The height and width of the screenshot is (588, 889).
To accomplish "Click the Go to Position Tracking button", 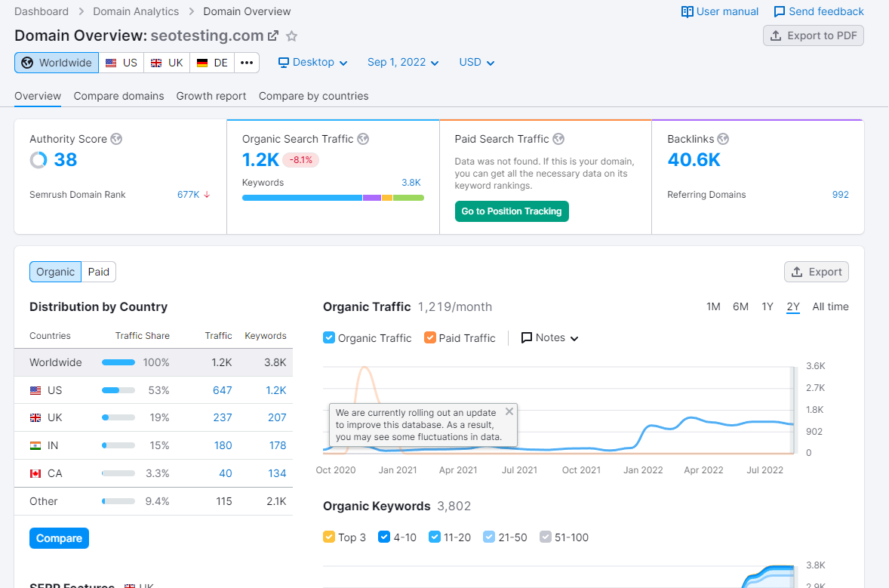I will pos(512,211).
